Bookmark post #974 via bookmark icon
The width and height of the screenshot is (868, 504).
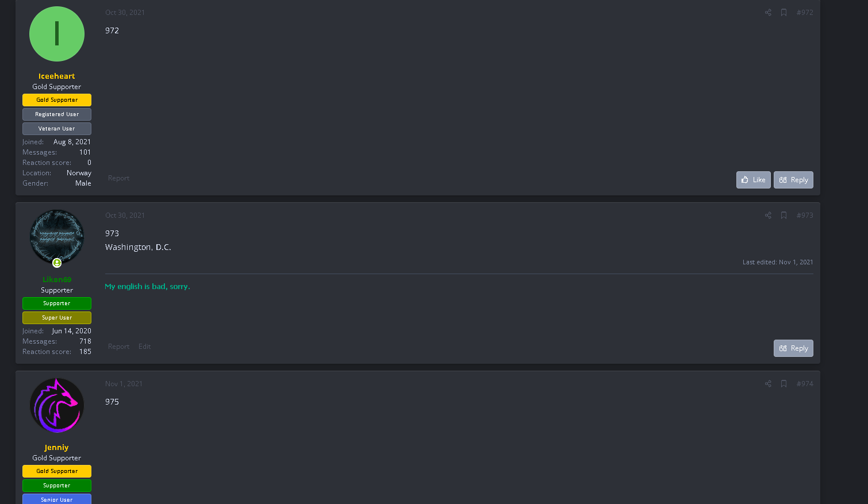(x=783, y=384)
